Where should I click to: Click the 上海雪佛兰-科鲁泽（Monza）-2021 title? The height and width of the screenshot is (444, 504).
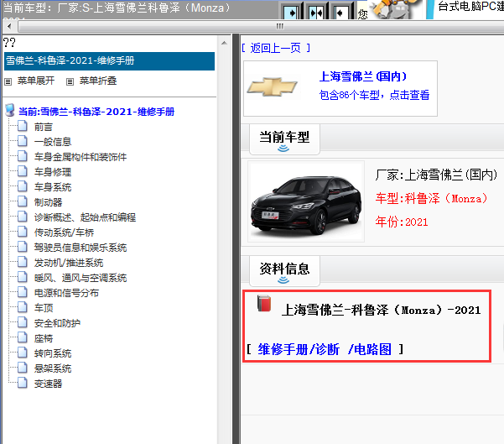coord(381,311)
